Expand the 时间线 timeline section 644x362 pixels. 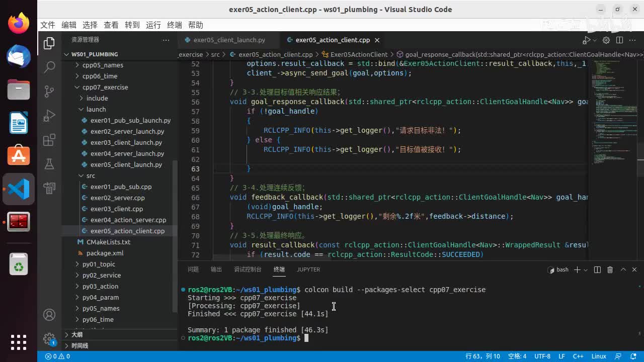point(120,346)
